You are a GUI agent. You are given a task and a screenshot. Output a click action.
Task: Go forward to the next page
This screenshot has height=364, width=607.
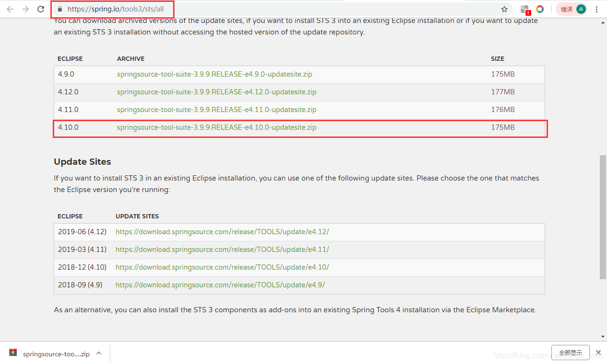[x=25, y=9]
